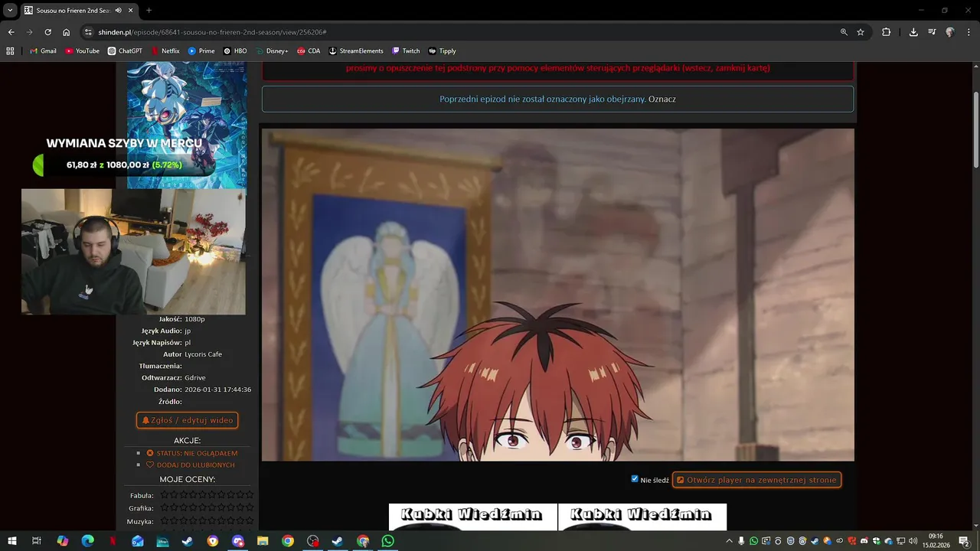
Task: Open the YouTube bookmark
Action: (x=82, y=51)
